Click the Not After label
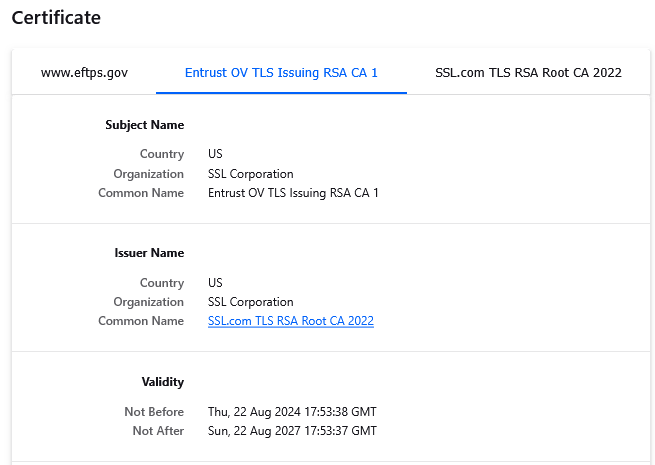The image size is (655, 465). (x=158, y=431)
